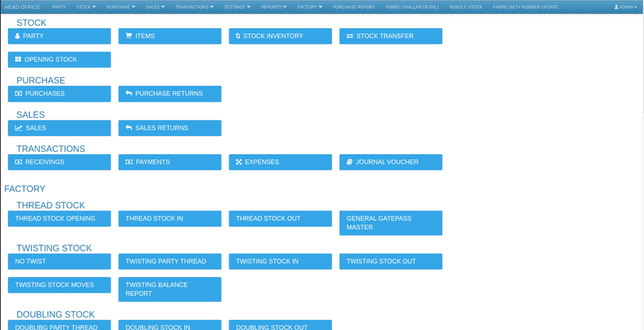
Task: Click the page vertical scrollbar
Action: pos(642,61)
